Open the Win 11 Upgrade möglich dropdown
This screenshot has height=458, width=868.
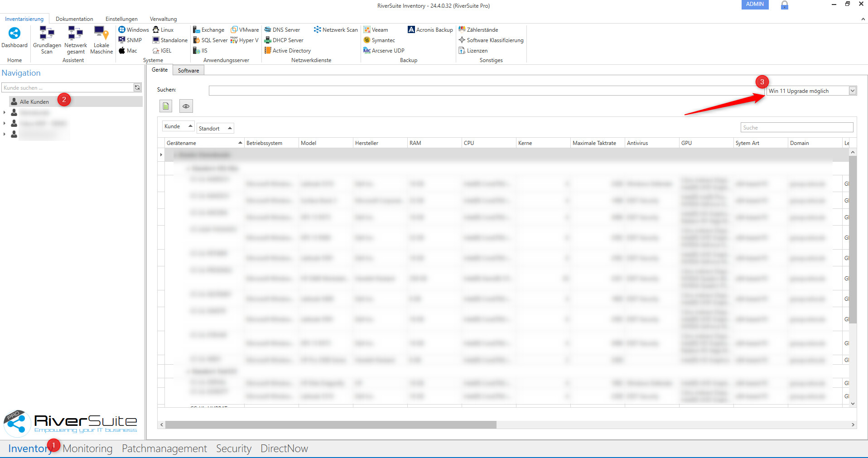(x=852, y=91)
